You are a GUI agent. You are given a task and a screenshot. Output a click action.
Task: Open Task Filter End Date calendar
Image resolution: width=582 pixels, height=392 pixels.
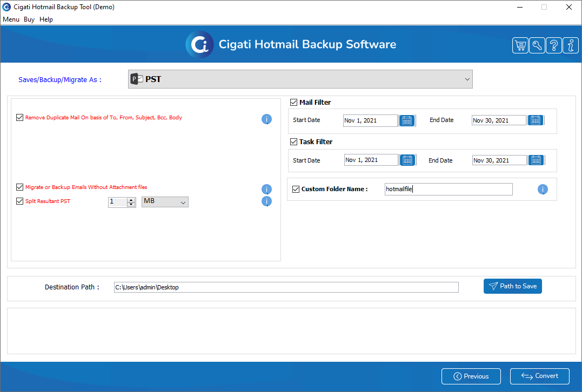(536, 160)
